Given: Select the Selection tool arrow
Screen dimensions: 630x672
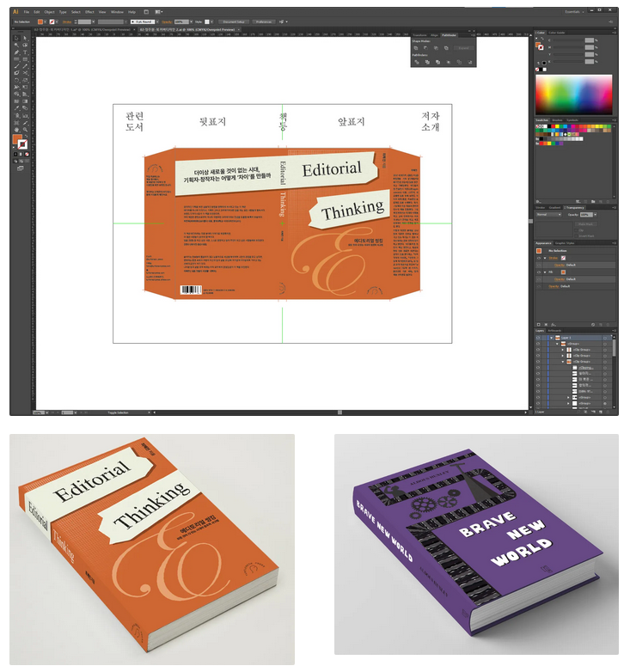Looking at the screenshot, I should click(16, 38).
